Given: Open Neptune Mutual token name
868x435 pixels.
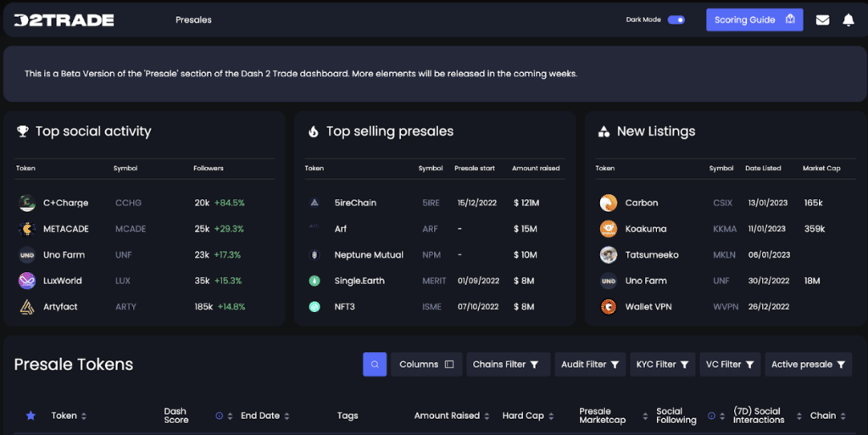Looking at the screenshot, I should pyautogui.click(x=369, y=254).
